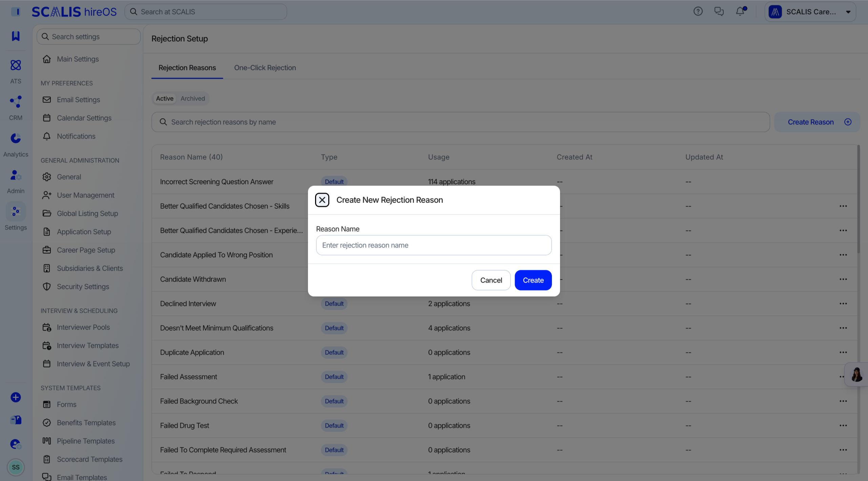Open options menu for Candidate Withdrawn row

tap(843, 279)
